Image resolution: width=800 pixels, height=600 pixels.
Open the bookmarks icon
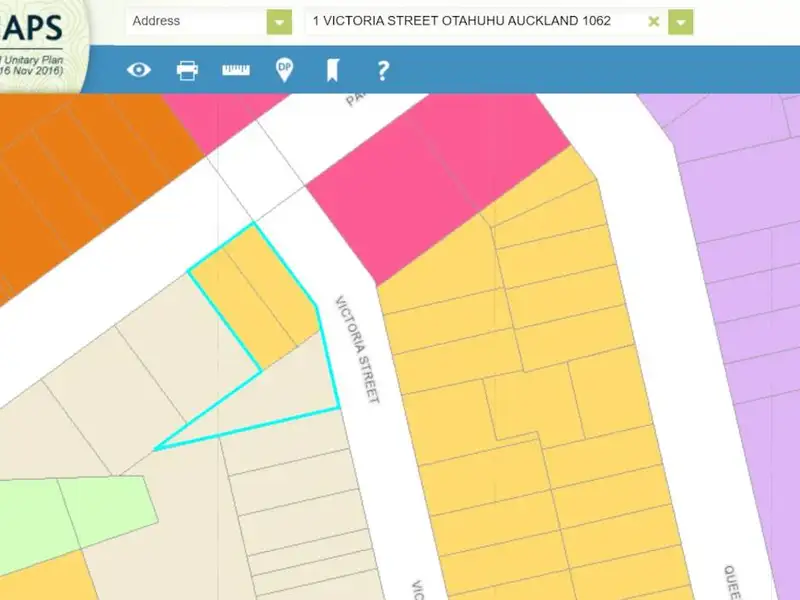(333, 70)
